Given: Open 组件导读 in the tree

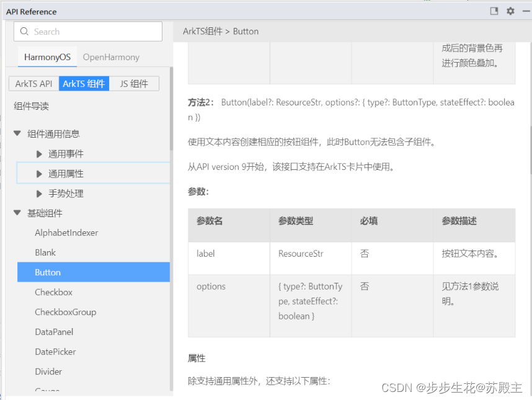Looking at the screenshot, I should [x=31, y=106].
